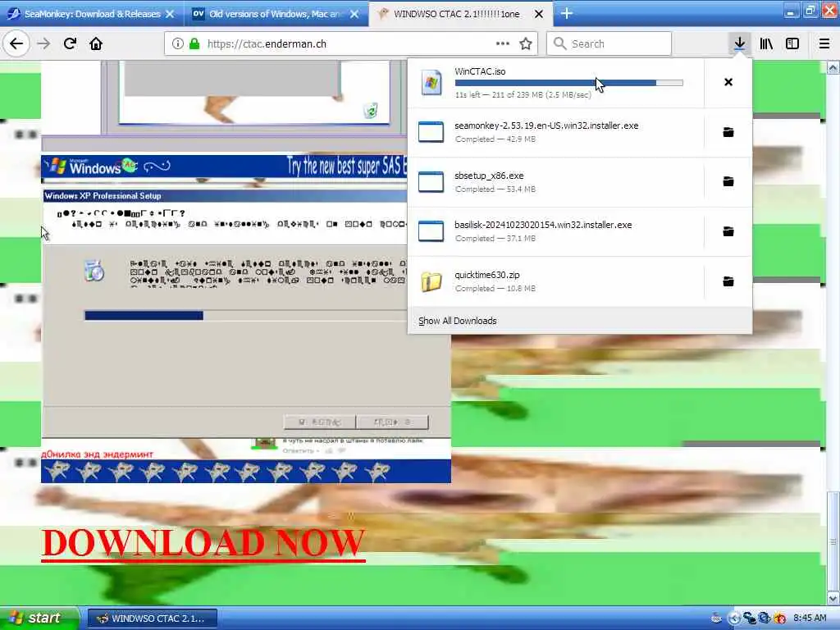Click the WinCTAC.iso download progress bar
This screenshot has height=630, width=840.
(x=569, y=83)
